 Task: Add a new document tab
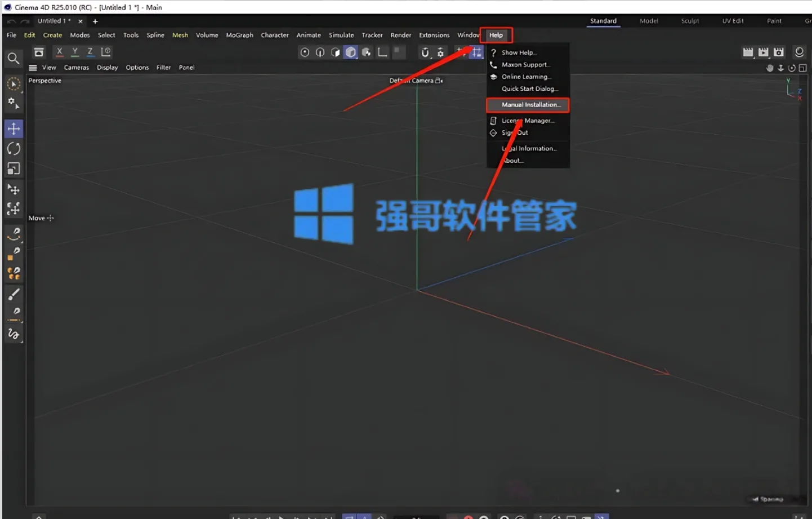click(95, 21)
